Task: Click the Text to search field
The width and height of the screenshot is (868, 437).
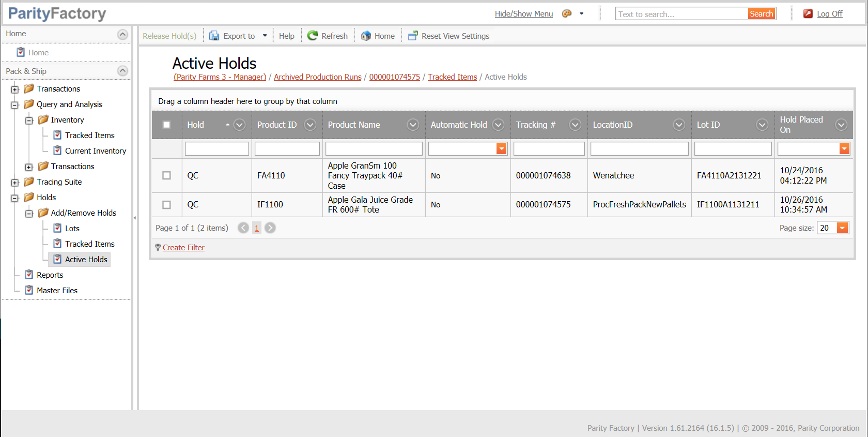Action: [x=681, y=14]
